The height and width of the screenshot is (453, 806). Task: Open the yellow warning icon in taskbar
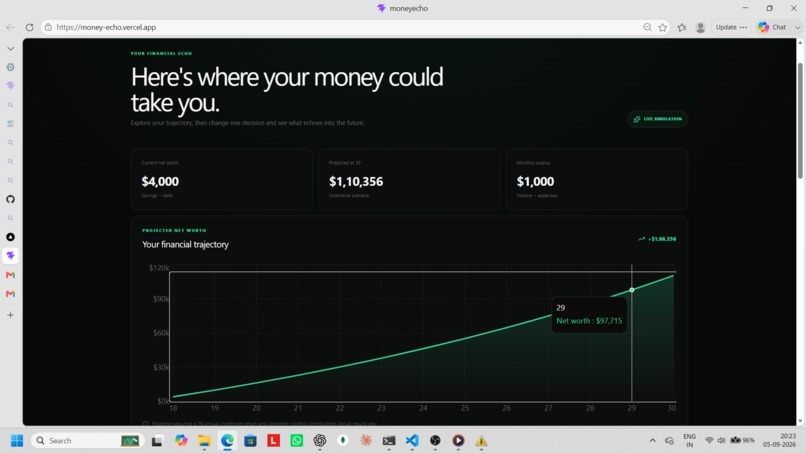point(482,441)
